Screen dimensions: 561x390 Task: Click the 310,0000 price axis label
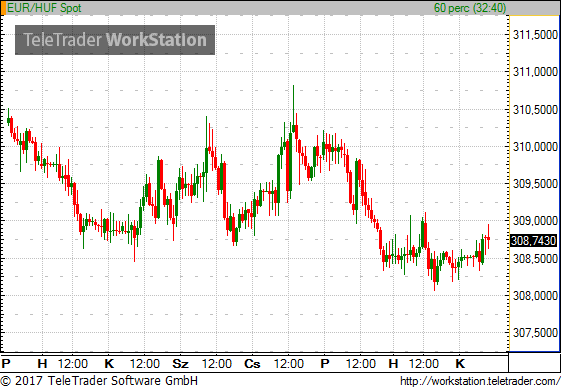point(535,146)
